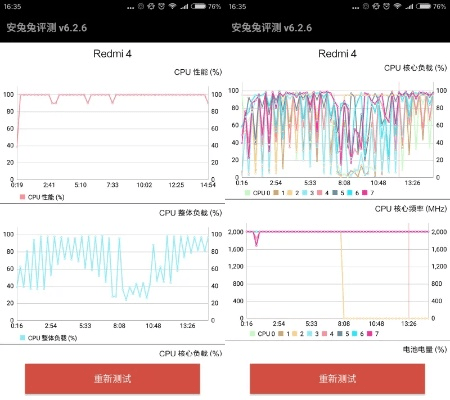The image size is (450, 400).
Task: Select core 3 light-blue swatch in core load legend
Action: point(305,193)
